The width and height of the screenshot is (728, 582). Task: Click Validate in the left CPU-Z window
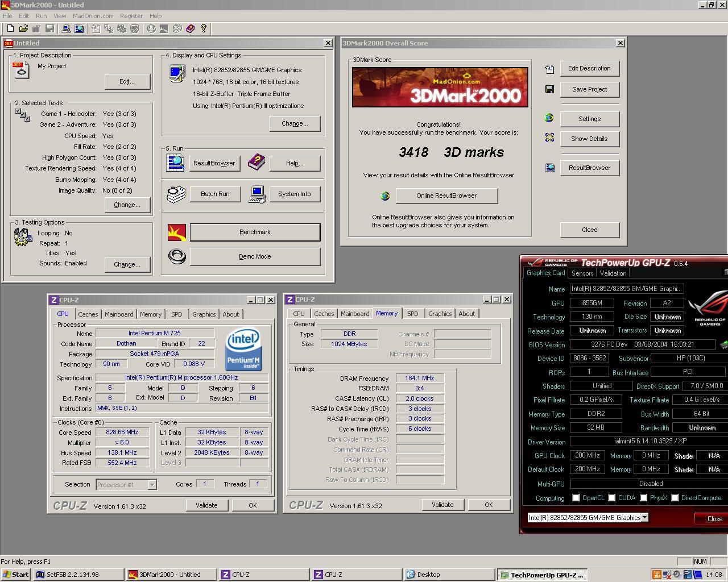coord(206,505)
